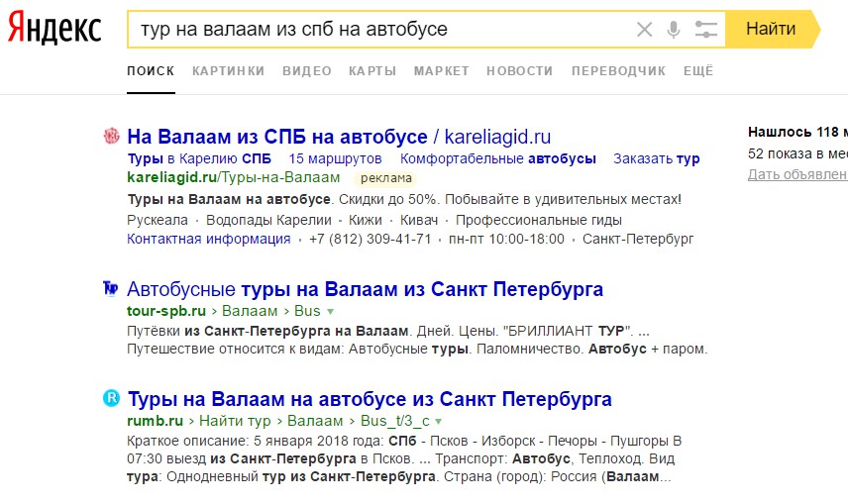
Task: Click 'Водопады Карелии' in the ad description
Action: click(268, 221)
